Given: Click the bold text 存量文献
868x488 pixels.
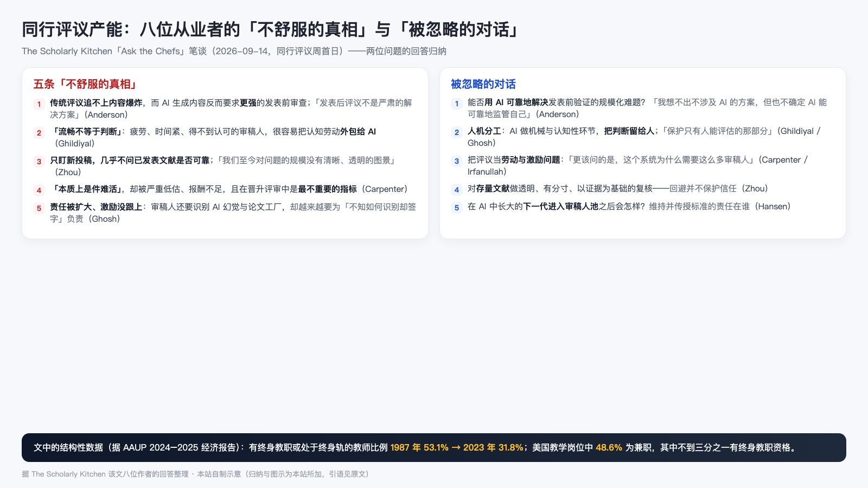Looking at the screenshot, I should tap(493, 188).
